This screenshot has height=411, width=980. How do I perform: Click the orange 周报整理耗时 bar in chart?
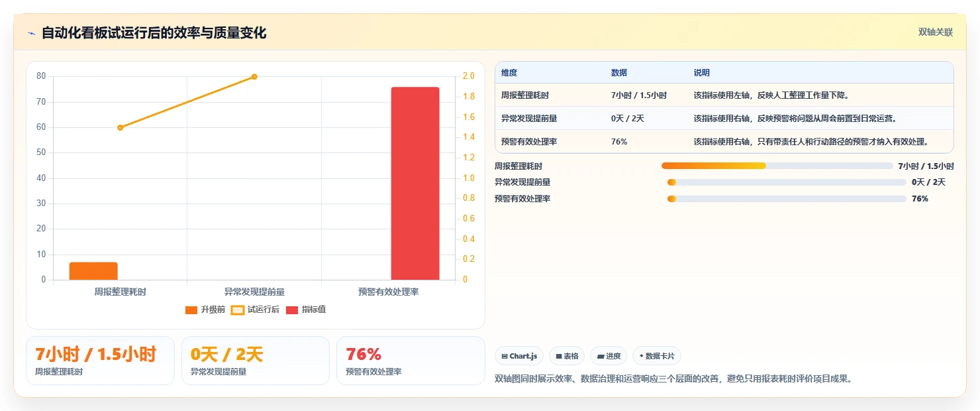[x=93, y=271]
